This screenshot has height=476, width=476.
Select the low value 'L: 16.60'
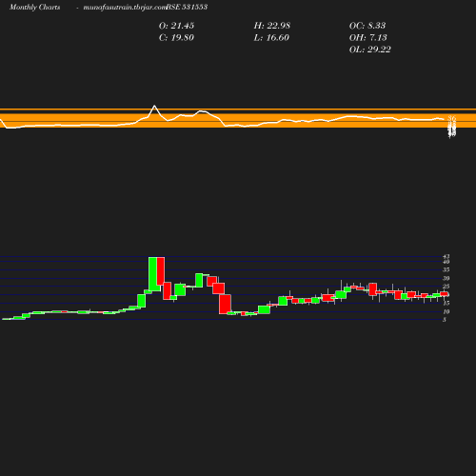click(271, 37)
